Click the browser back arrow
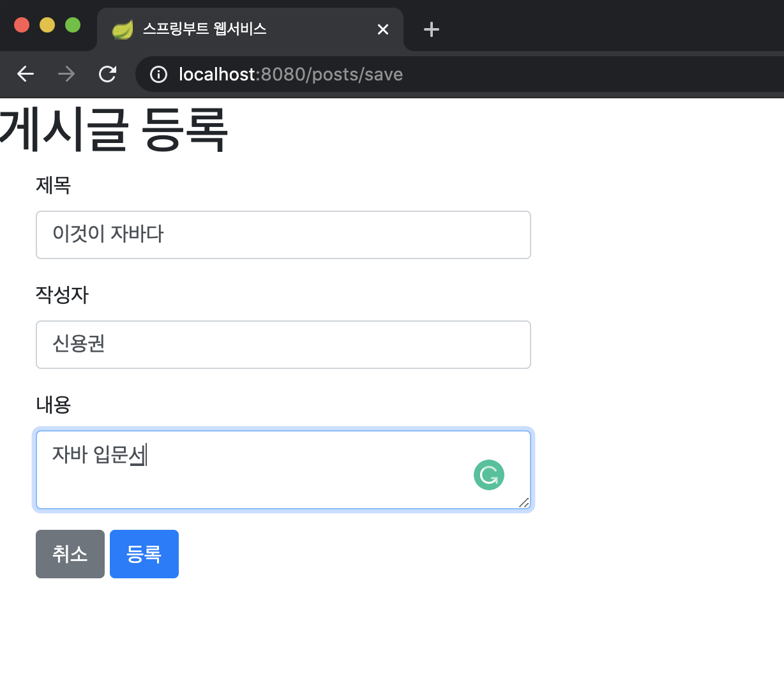Image resolution: width=784 pixels, height=683 pixels. [x=25, y=74]
